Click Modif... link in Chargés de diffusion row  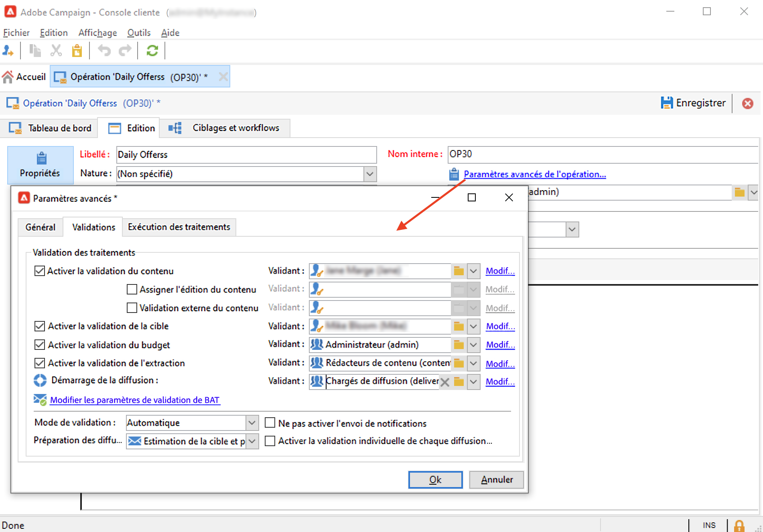click(x=500, y=382)
